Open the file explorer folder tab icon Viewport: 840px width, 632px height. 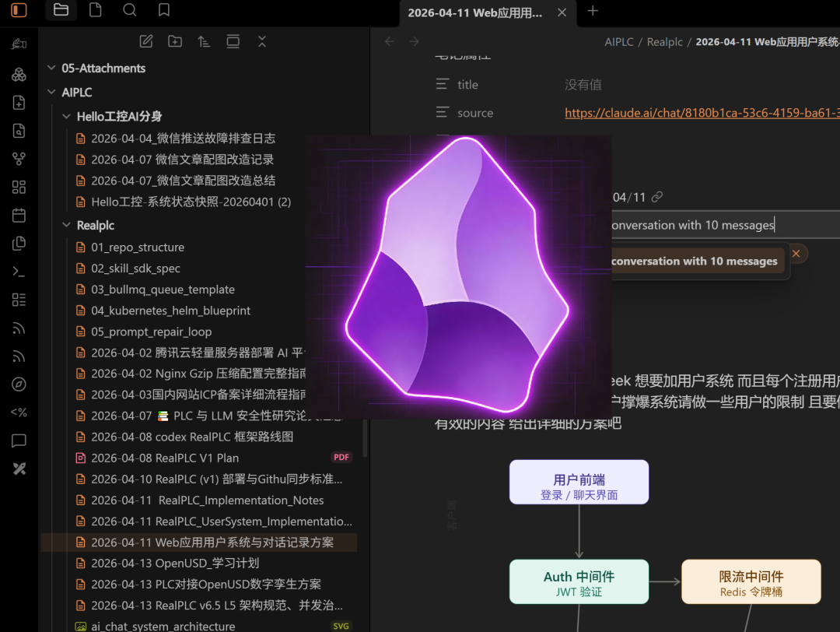click(x=61, y=10)
